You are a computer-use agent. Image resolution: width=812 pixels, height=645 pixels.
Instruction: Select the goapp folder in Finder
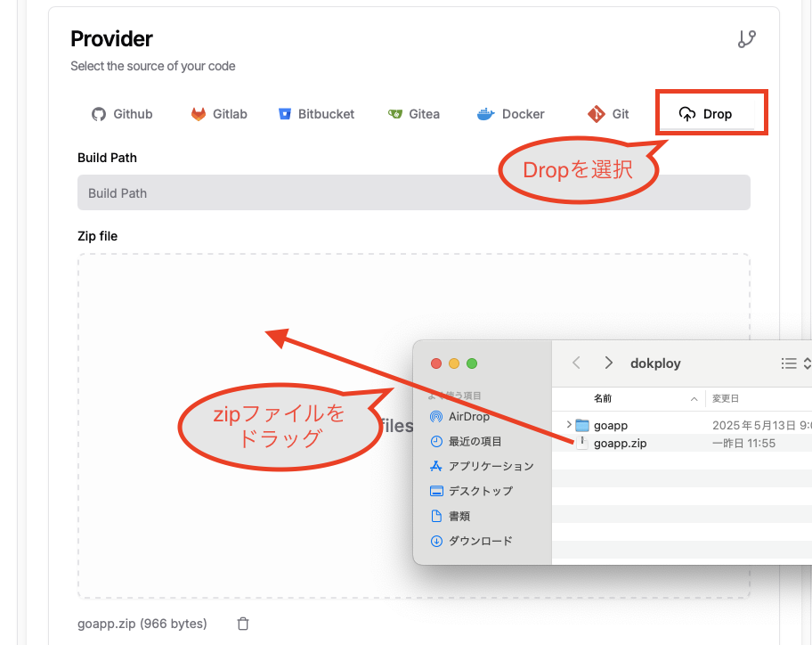click(x=611, y=425)
